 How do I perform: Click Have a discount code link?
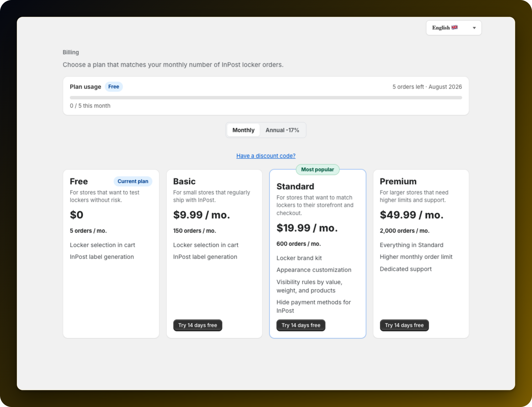(266, 156)
